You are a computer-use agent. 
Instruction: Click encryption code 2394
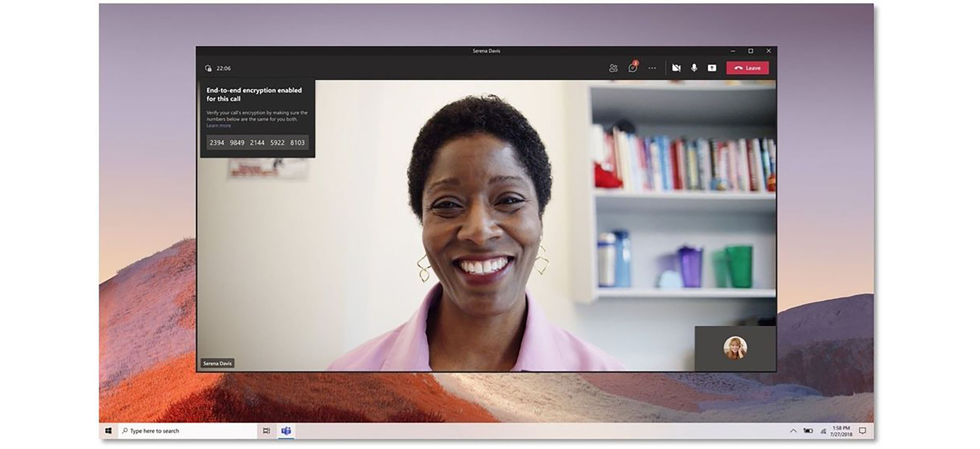pyautogui.click(x=217, y=143)
